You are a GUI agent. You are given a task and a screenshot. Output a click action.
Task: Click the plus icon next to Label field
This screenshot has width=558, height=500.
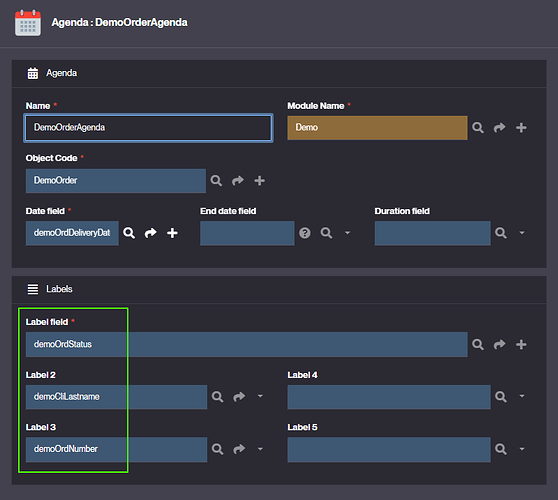[521, 344]
